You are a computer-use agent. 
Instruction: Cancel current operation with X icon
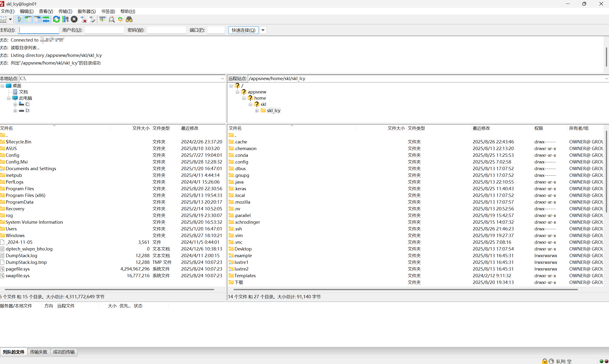[74, 19]
